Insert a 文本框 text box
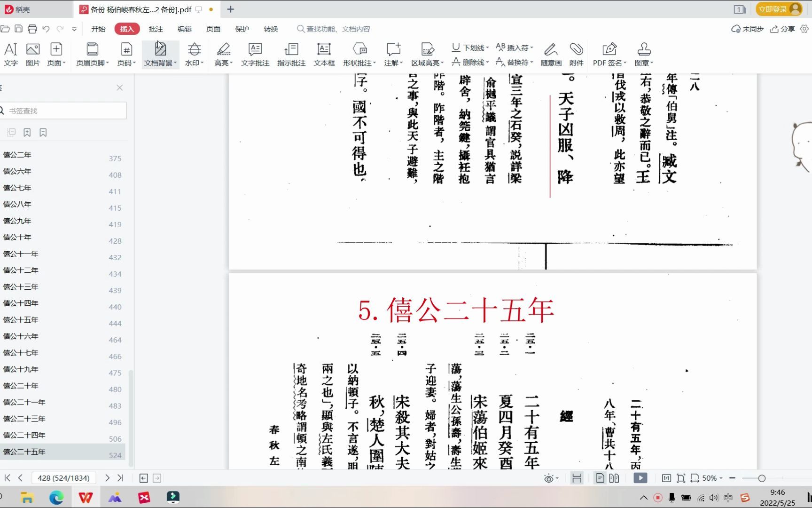The height and width of the screenshot is (508, 812). [x=324, y=55]
